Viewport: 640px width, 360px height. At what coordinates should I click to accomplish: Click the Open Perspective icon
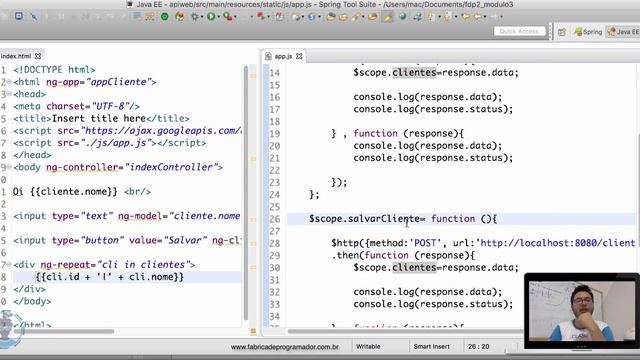(x=562, y=32)
